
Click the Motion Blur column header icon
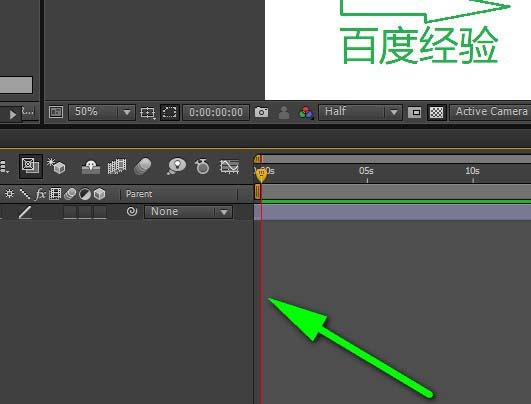coord(70,194)
